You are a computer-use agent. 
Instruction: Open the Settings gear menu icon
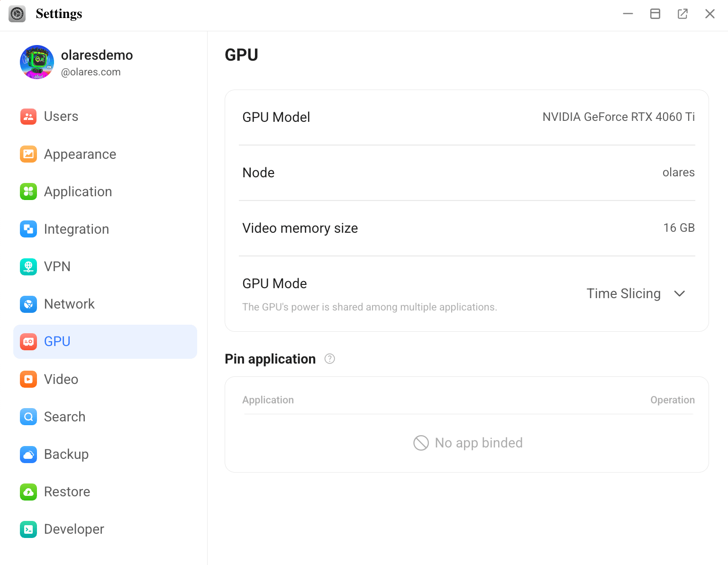click(17, 14)
